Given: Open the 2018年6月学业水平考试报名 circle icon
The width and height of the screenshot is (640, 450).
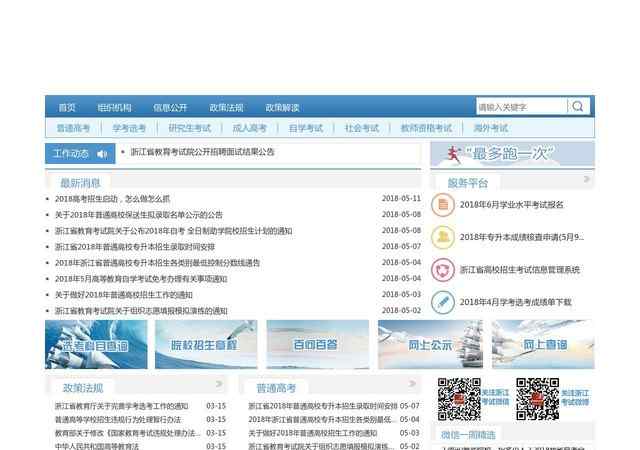Looking at the screenshot, I should point(443,205).
